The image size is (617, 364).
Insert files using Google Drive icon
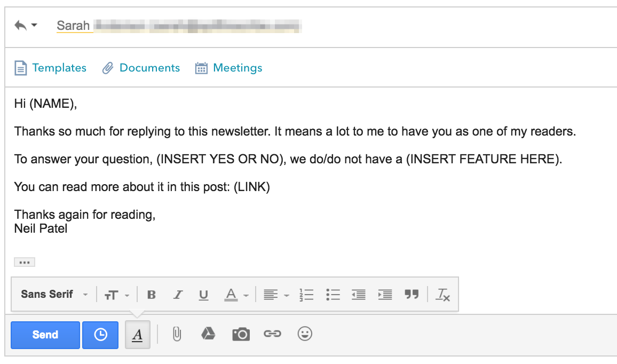click(x=208, y=334)
